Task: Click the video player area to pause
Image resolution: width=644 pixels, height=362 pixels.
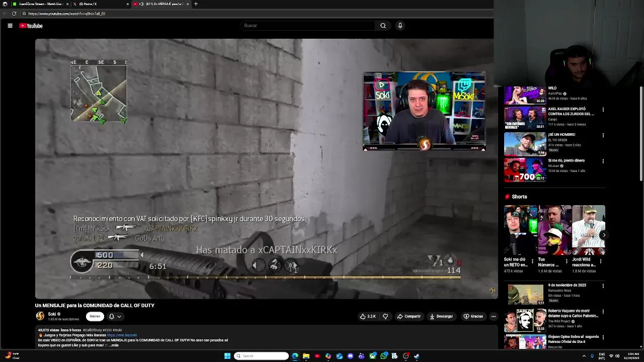Action: pos(266,168)
